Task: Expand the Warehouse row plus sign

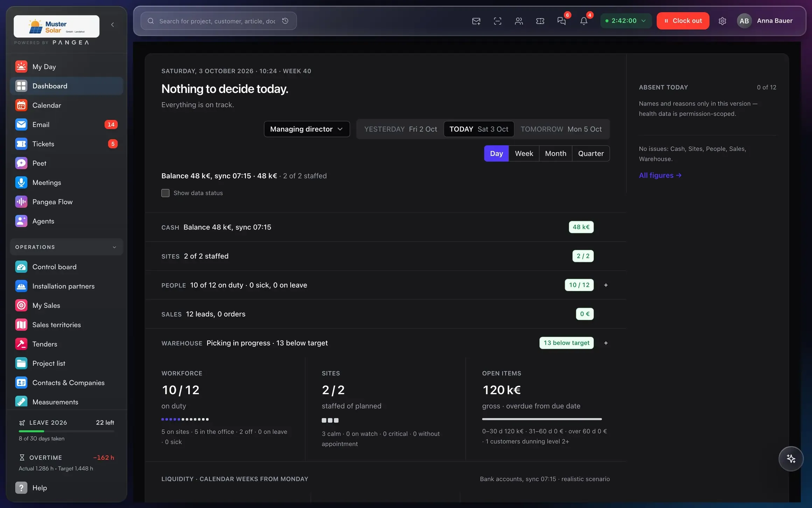Action: click(606, 343)
